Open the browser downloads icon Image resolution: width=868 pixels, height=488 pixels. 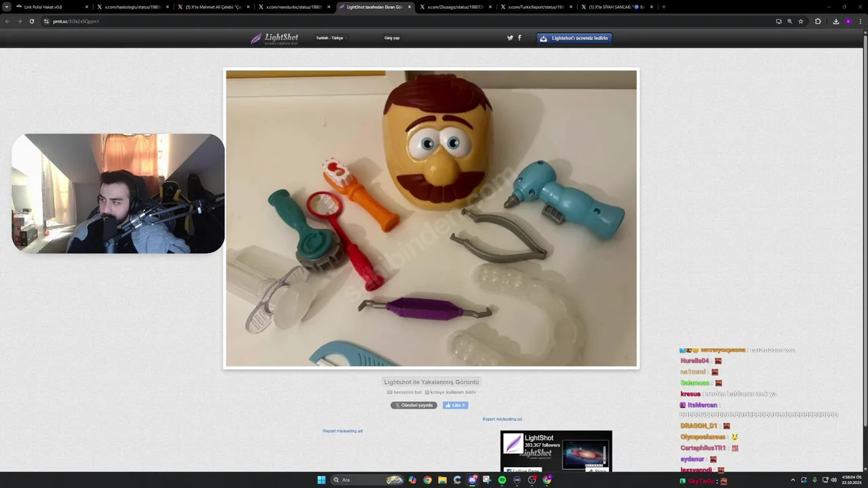coord(835,21)
